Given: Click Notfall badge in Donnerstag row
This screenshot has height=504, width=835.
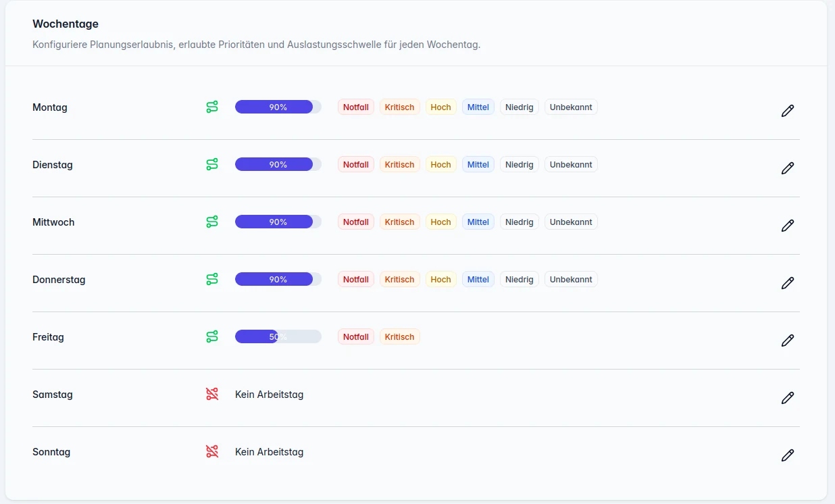Looking at the screenshot, I should (356, 279).
